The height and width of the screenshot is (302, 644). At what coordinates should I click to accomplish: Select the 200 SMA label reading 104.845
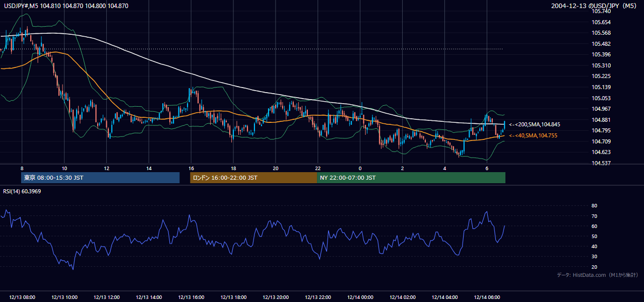535,124
